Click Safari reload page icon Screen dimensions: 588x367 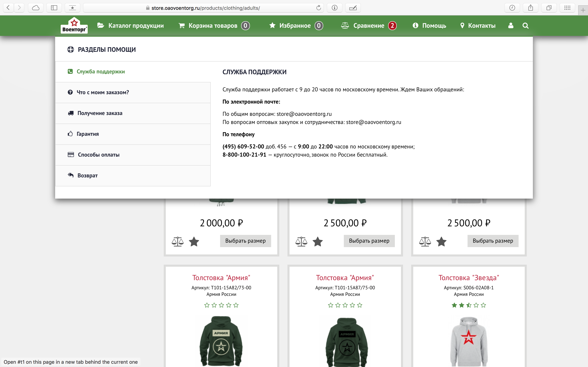pos(318,8)
